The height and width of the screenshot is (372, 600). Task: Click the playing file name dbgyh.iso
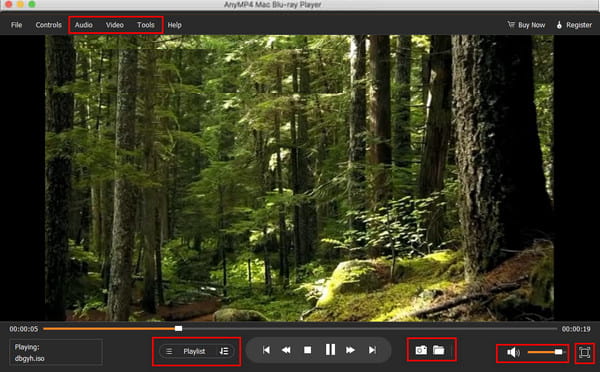29,359
